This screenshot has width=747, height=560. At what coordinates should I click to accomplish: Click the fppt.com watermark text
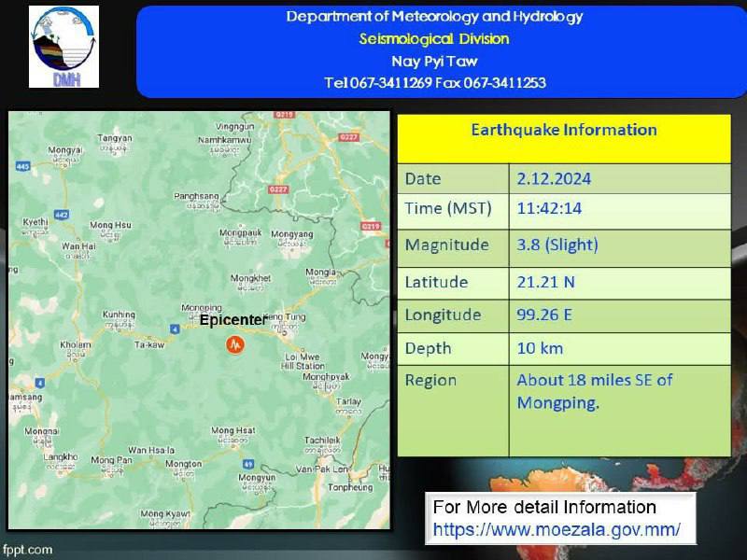pyautogui.click(x=28, y=550)
